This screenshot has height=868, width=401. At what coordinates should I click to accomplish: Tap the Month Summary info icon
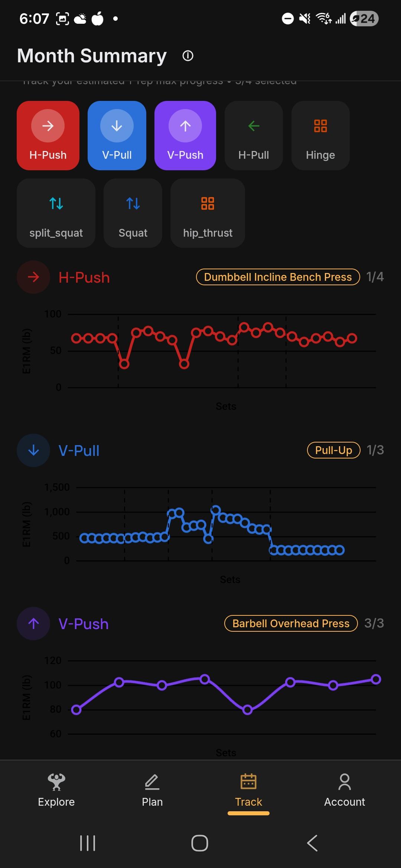coord(188,56)
